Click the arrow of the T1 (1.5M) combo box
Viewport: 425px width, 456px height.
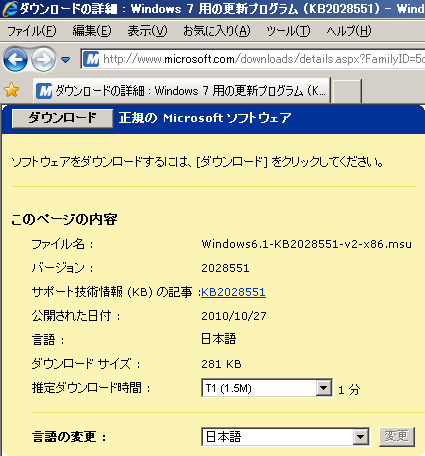[323, 388]
